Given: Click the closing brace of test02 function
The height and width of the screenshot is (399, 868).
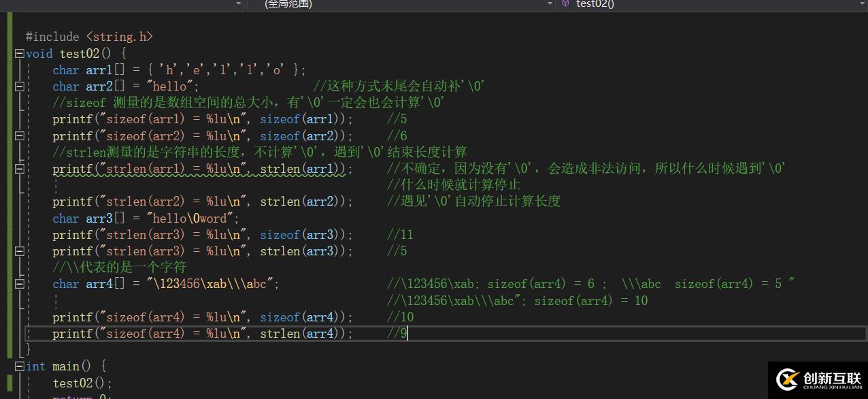Looking at the screenshot, I should point(28,350).
